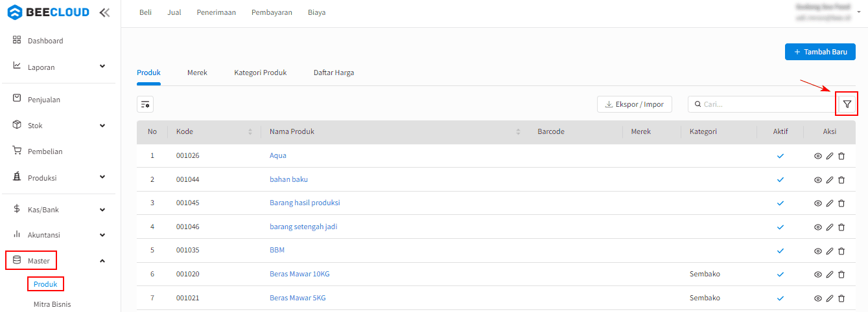
Task: Open Penerimaan top menu
Action: tap(217, 12)
